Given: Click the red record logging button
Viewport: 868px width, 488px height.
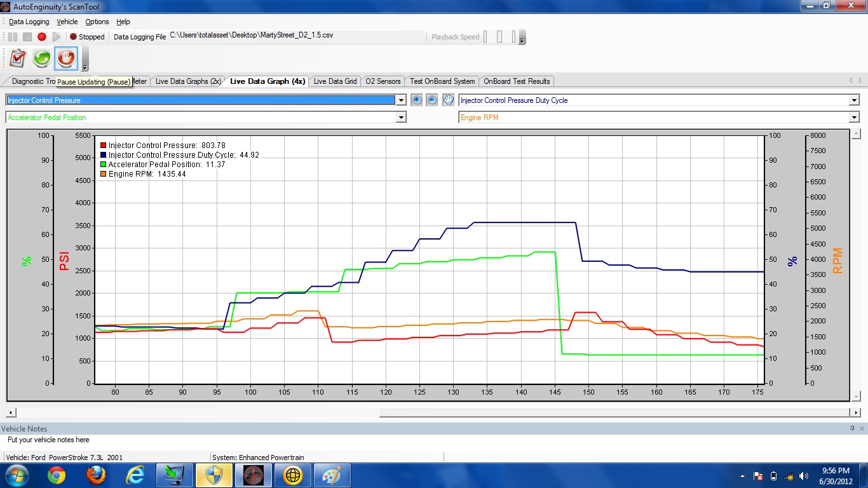Looking at the screenshot, I should pos(42,37).
